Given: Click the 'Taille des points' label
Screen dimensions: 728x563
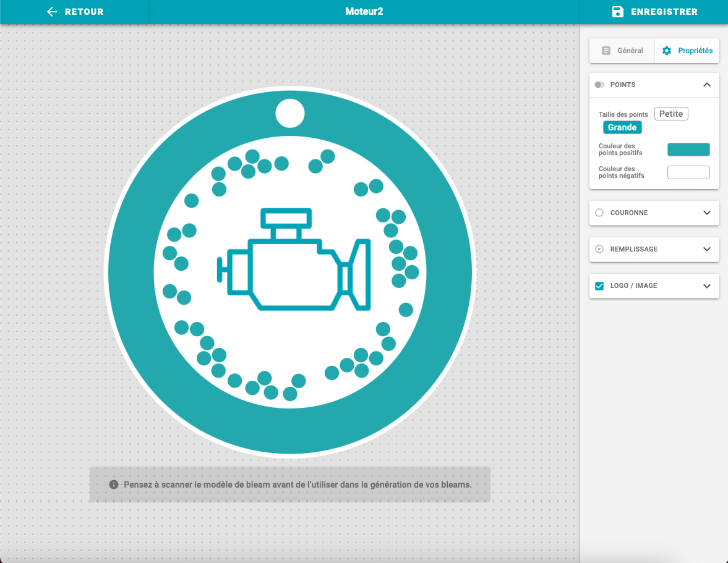Looking at the screenshot, I should [x=623, y=114].
